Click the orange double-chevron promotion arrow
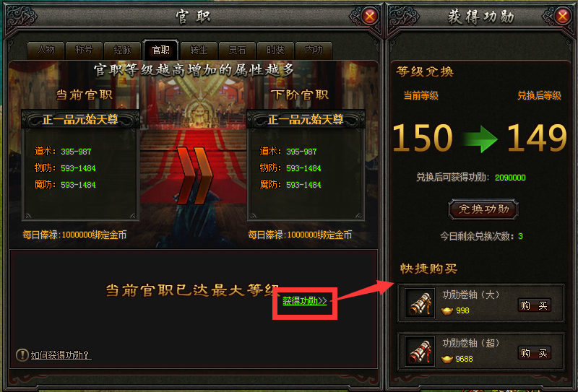Image resolution: width=578 pixels, height=392 pixels. point(194,175)
